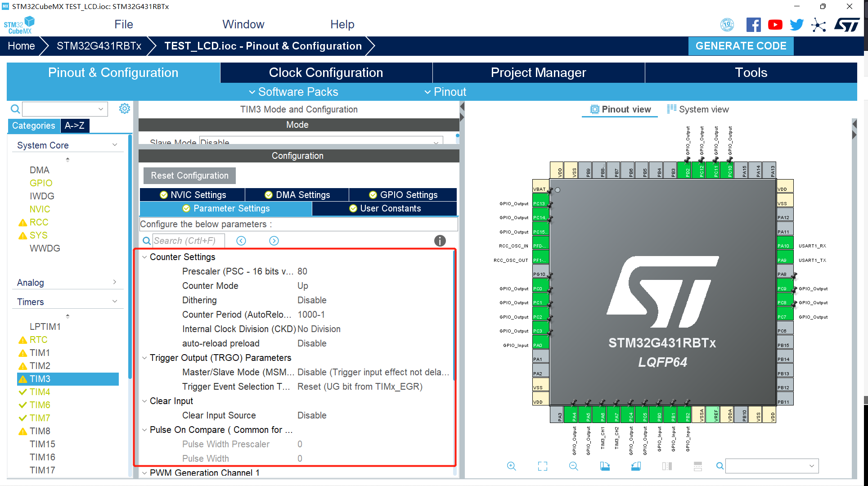Click the peripheral search magnifier icon
Viewport: 868px width, 486px height.
click(15, 109)
